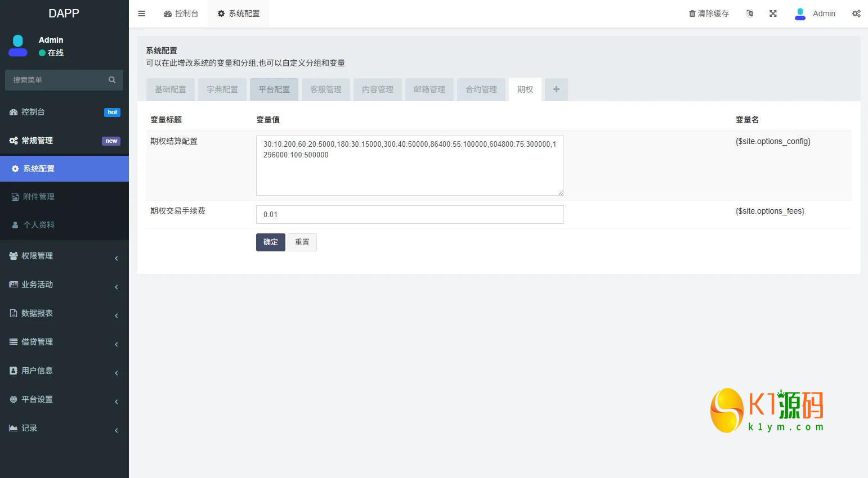Viewport: 868px width, 478px height.
Task: Click the 变量名 column header
Action: pos(748,120)
